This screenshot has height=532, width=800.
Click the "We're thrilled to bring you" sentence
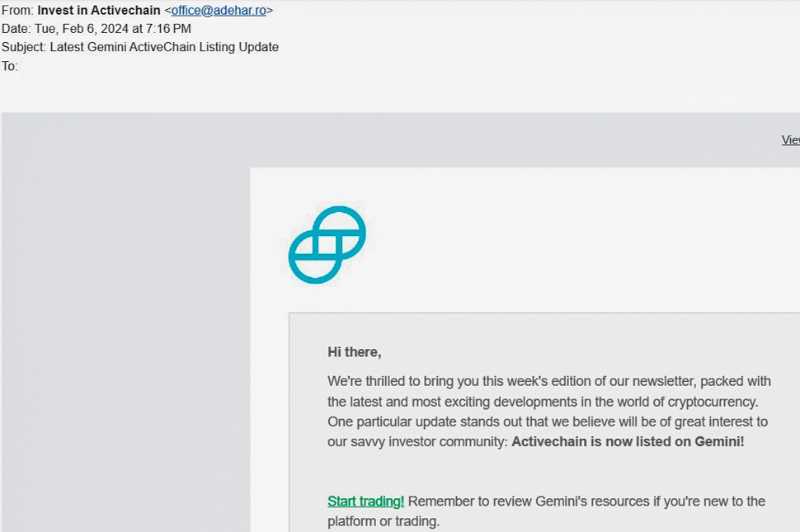click(404, 381)
